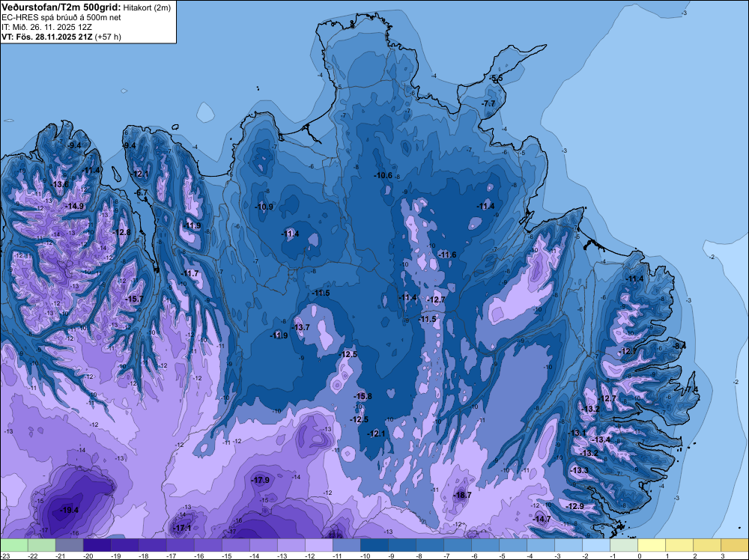The image size is (749, 560).
Task: Select the -13.6 temperature label
Action: pos(60,184)
